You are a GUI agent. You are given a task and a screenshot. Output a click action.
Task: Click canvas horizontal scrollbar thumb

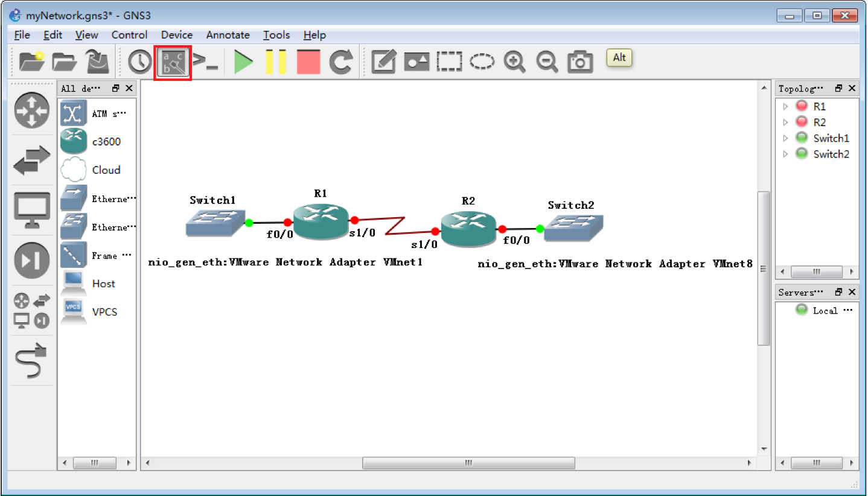(x=468, y=463)
